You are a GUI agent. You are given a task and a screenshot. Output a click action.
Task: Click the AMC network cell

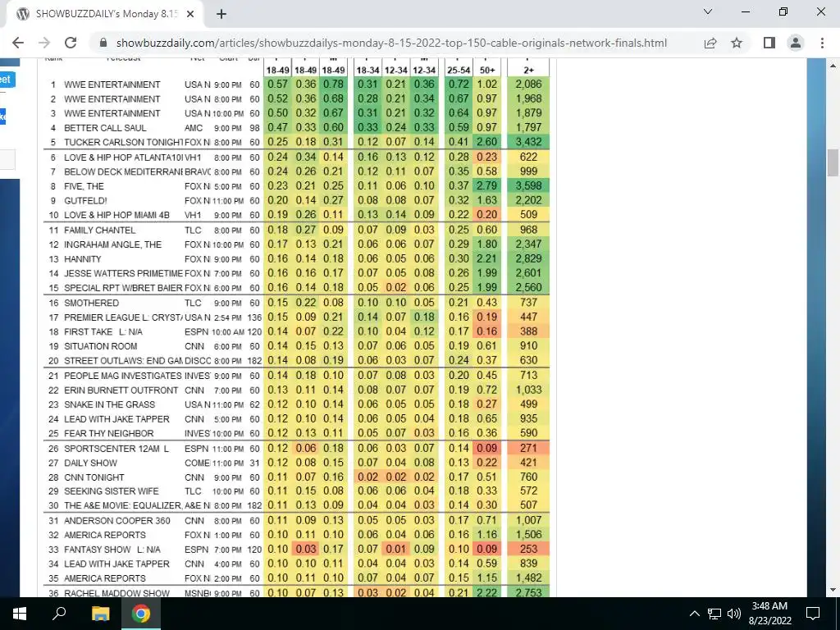[x=194, y=128]
